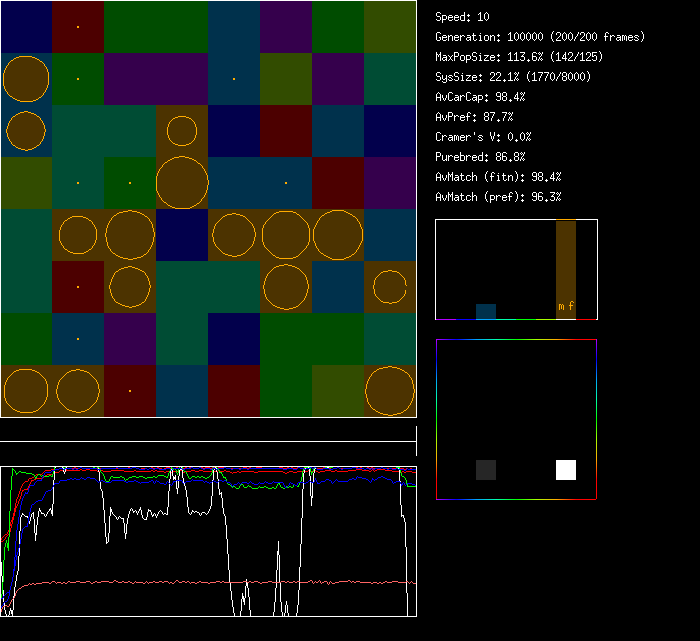Pick the small circle in the isolated third-row brown cell
This screenshot has height=641, width=700.
[x=182, y=131]
